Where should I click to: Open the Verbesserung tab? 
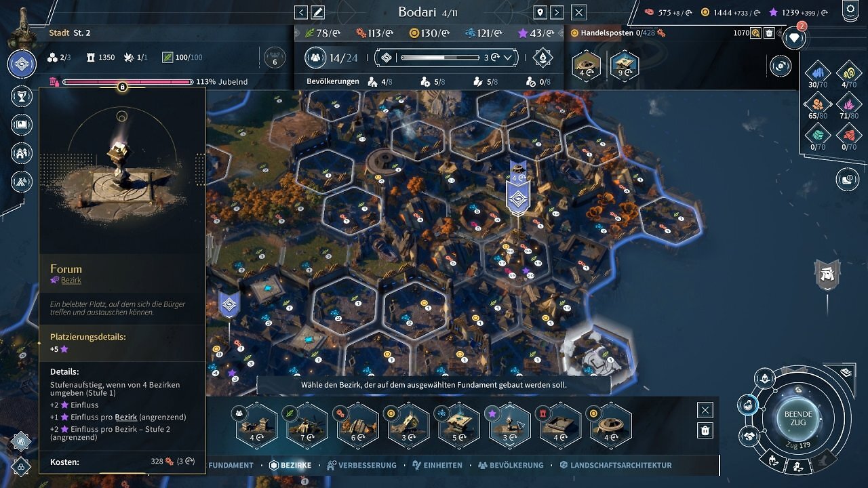pos(361,465)
